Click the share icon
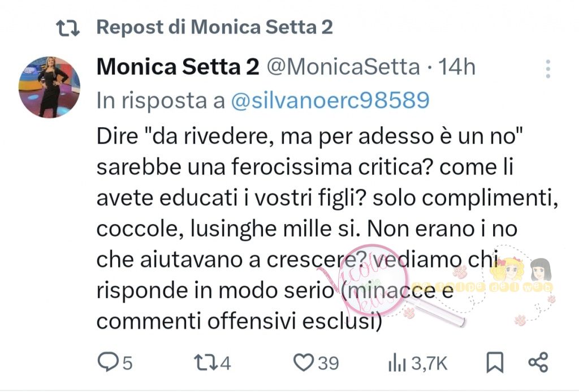The image size is (579, 392). (x=538, y=363)
